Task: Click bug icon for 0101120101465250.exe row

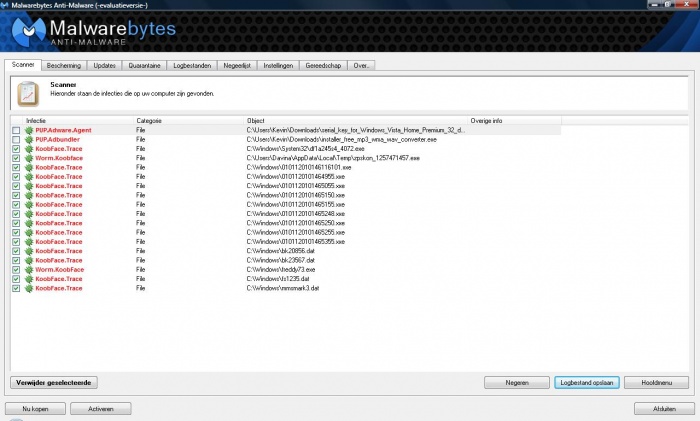Action: (x=29, y=223)
